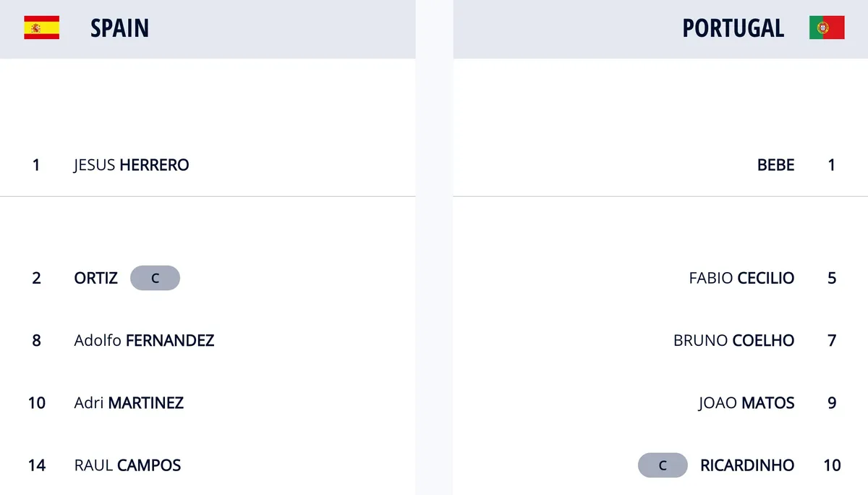Image resolution: width=868 pixels, height=495 pixels.
Task: Click the Spain flag icon
Action: point(41,27)
